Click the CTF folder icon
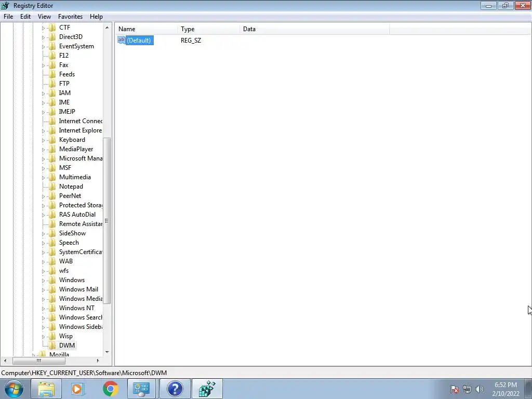Viewport: 532px width, 399px height. point(52,28)
